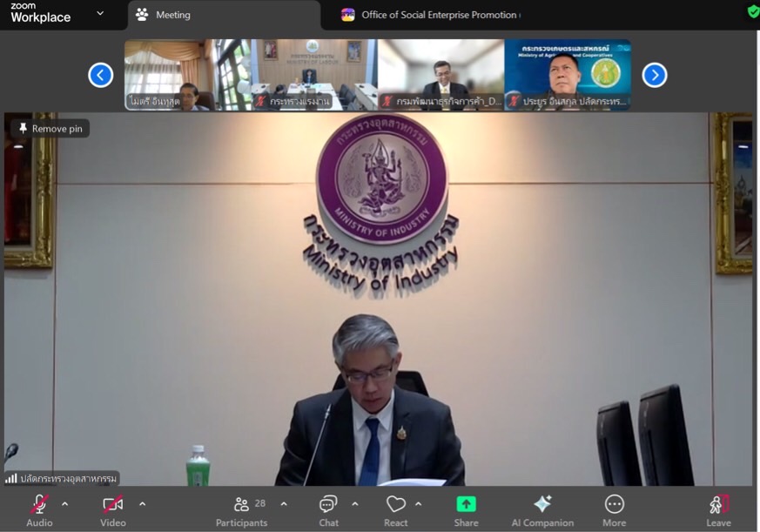Click the signal bars icon on pinned video
The height and width of the screenshot is (532, 760).
[x=10, y=479]
